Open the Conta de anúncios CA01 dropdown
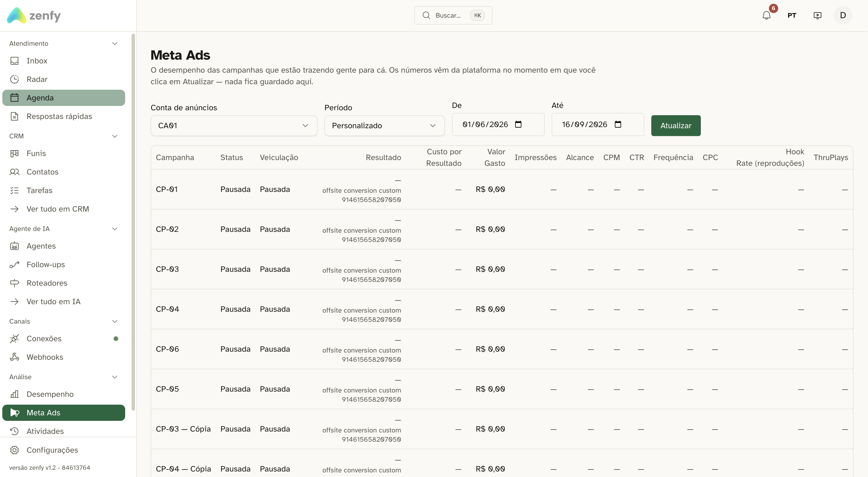868x477 pixels. tap(234, 126)
